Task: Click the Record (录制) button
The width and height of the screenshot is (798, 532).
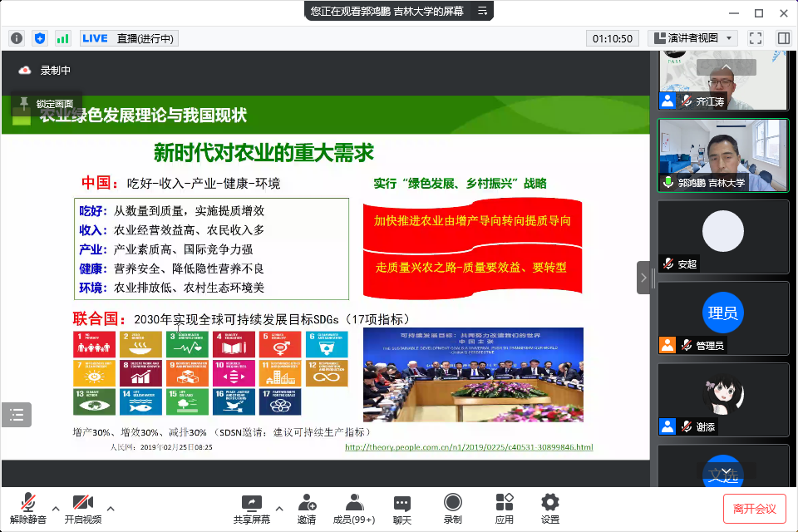Action: click(x=453, y=508)
